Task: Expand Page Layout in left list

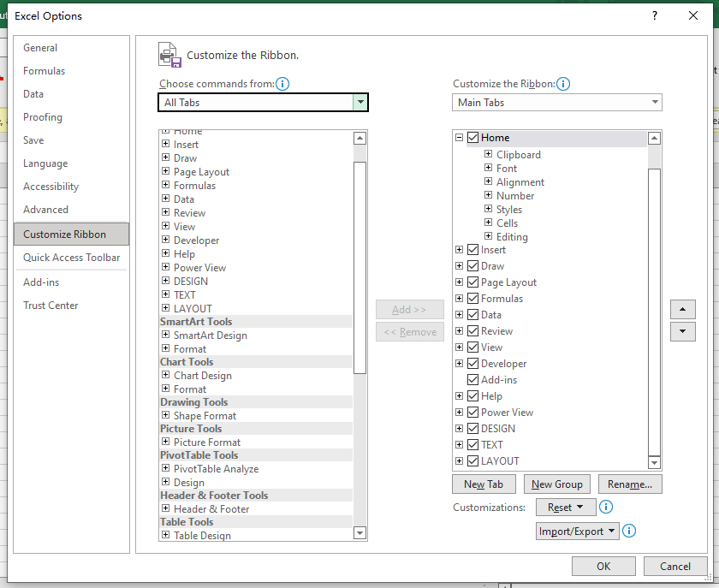Action: pyautogui.click(x=165, y=171)
